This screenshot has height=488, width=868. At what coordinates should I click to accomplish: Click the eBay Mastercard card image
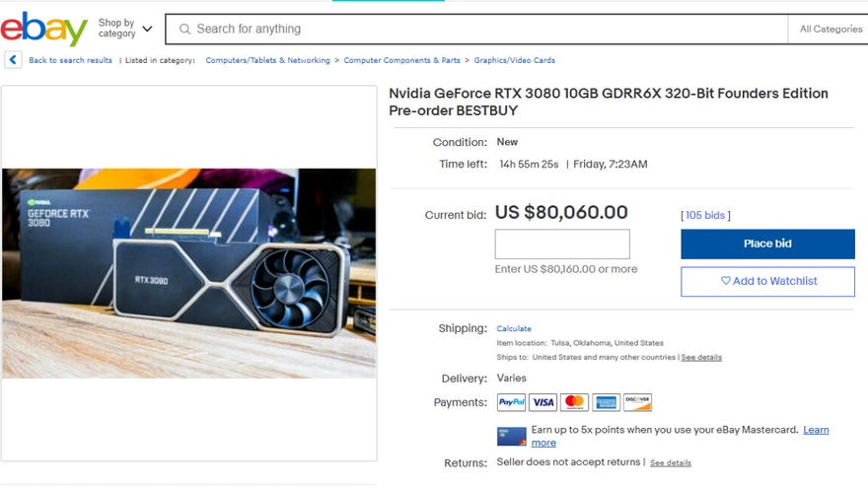click(x=512, y=436)
